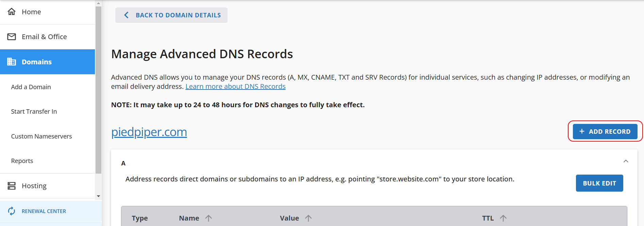Sort records by Value arrow icon
Viewport: 644px width, 226px height.
pyautogui.click(x=308, y=218)
